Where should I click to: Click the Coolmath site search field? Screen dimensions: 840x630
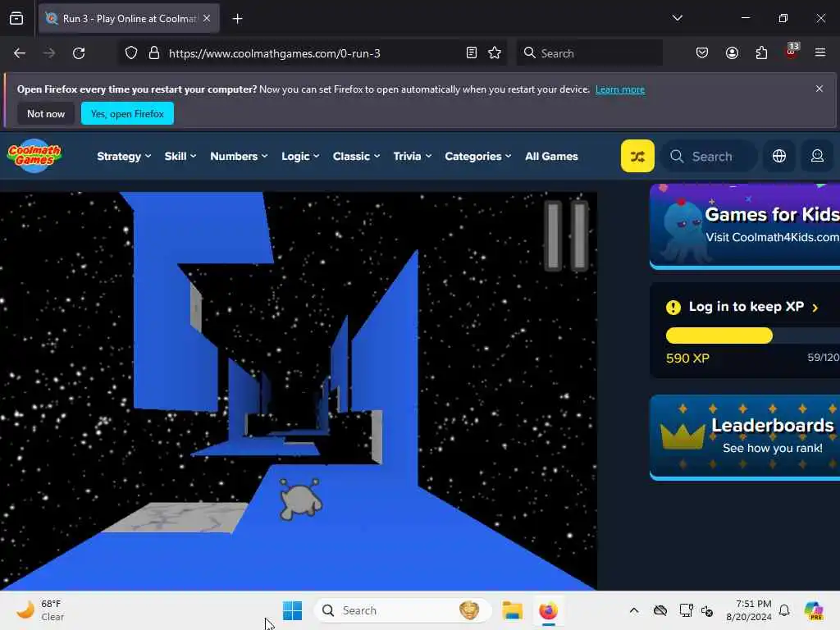click(x=710, y=156)
